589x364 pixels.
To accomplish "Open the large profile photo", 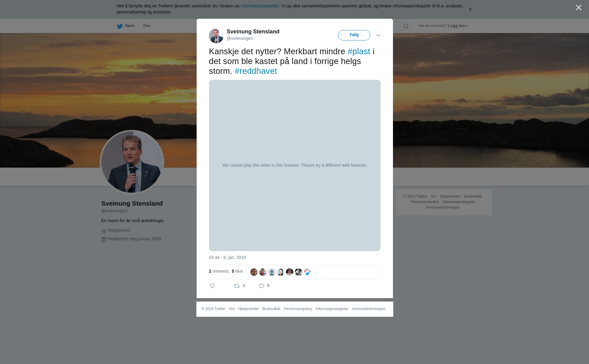I will (x=132, y=162).
